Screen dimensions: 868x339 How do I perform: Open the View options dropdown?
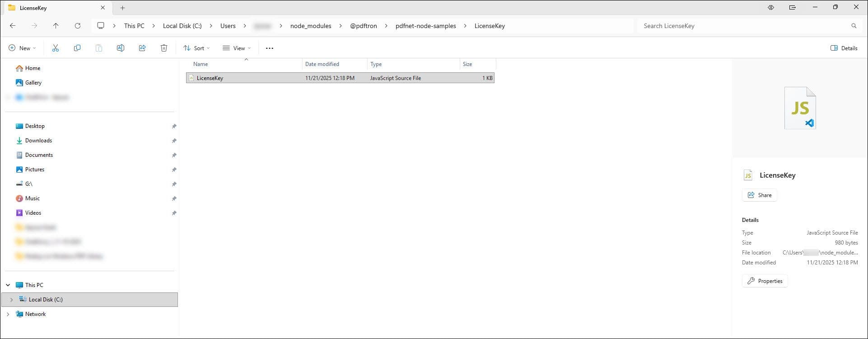pos(237,48)
